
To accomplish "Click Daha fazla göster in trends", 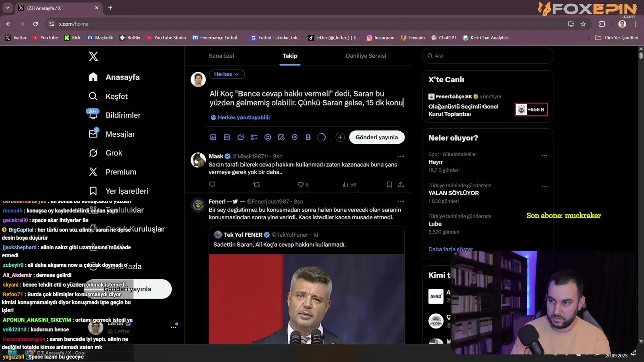I will click(451, 249).
